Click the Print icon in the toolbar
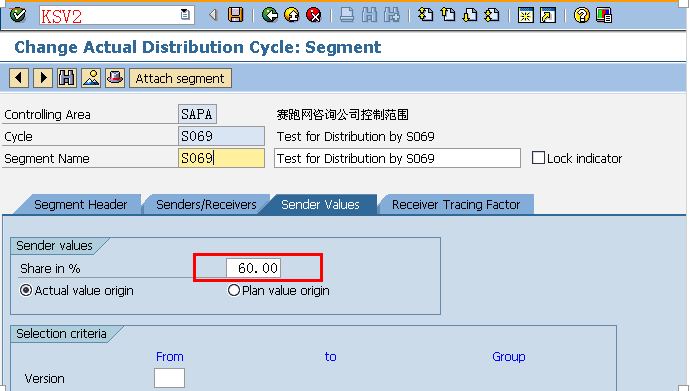This screenshot has width=690, height=391. tap(347, 15)
